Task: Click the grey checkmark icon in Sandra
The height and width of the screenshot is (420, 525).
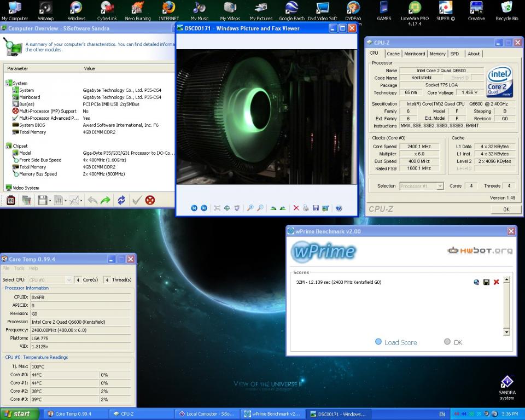Action: [x=137, y=200]
